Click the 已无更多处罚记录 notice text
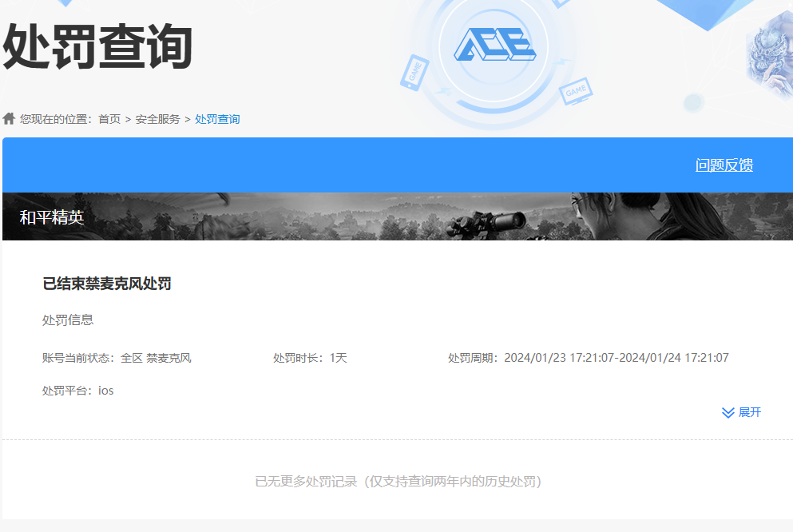The width and height of the screenshot is (793, 532). 396,481
